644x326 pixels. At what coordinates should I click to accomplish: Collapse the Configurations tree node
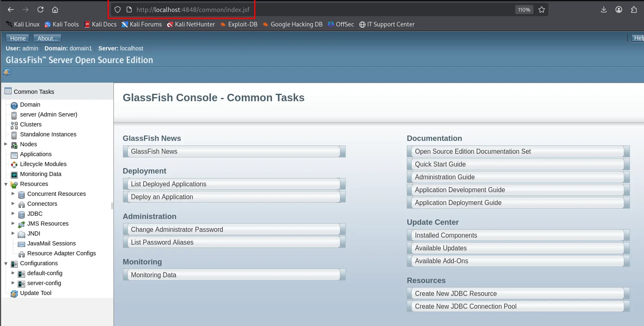(6, 263)
